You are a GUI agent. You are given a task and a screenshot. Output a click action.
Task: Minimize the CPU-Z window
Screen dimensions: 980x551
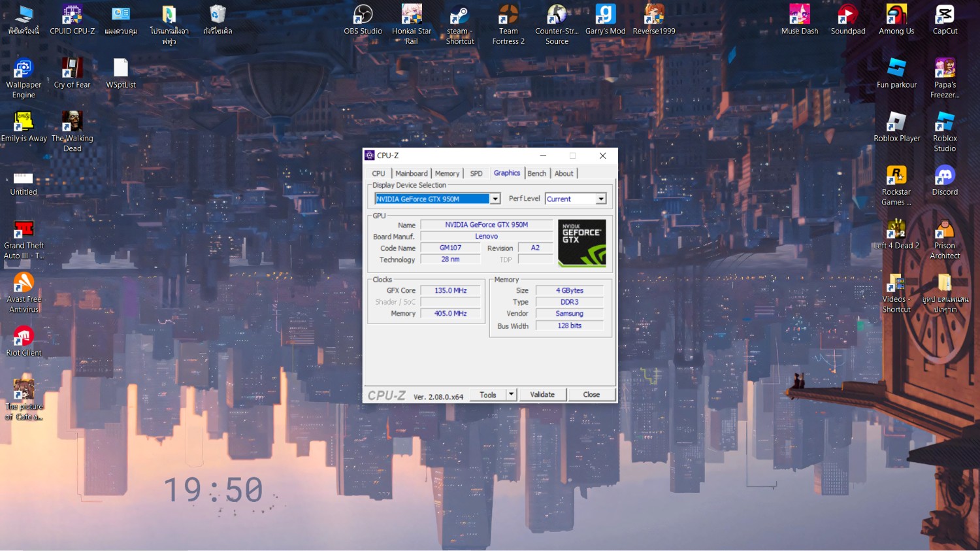[543, 156]
